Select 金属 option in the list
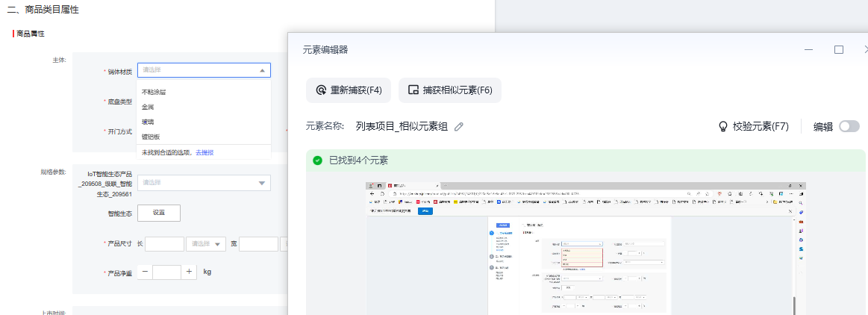The width and height of the screenshot is (868, 315). click(148, 107)
